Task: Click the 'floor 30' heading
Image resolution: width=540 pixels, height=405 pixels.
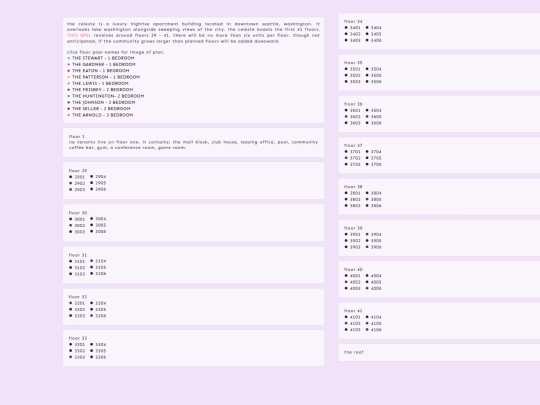Action: pos(78,213)
